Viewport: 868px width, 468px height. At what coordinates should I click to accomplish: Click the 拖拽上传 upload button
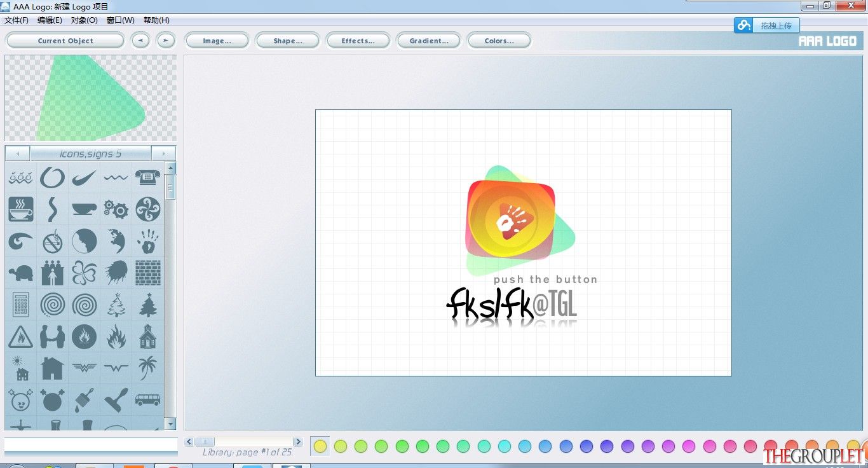[x=767, y=25]
